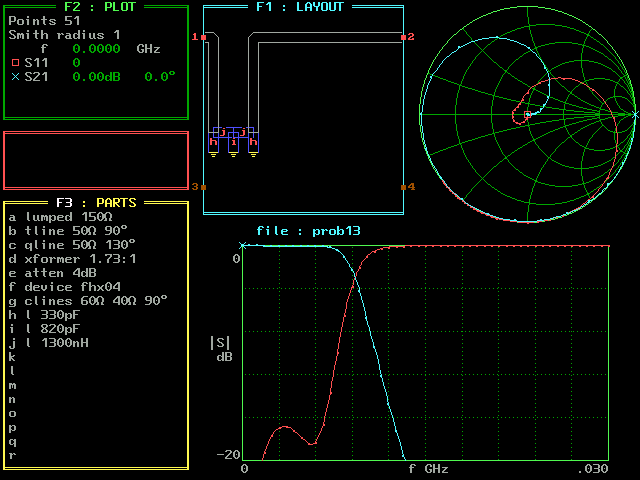Edit the plot's upper dB limit '0'
This screenshot has height=480, width=640.
(x=236, y=259)
